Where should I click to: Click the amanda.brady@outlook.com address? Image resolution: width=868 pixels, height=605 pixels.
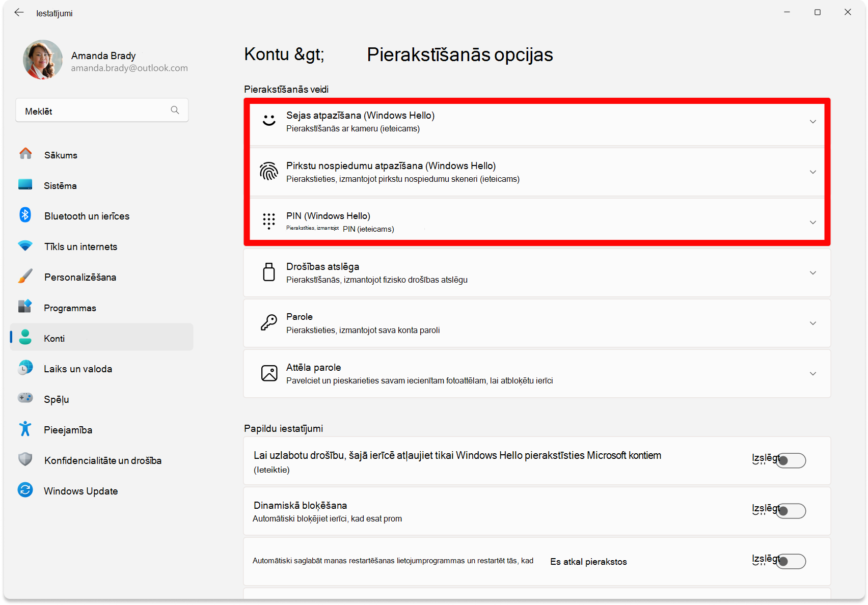click(129, 68)
